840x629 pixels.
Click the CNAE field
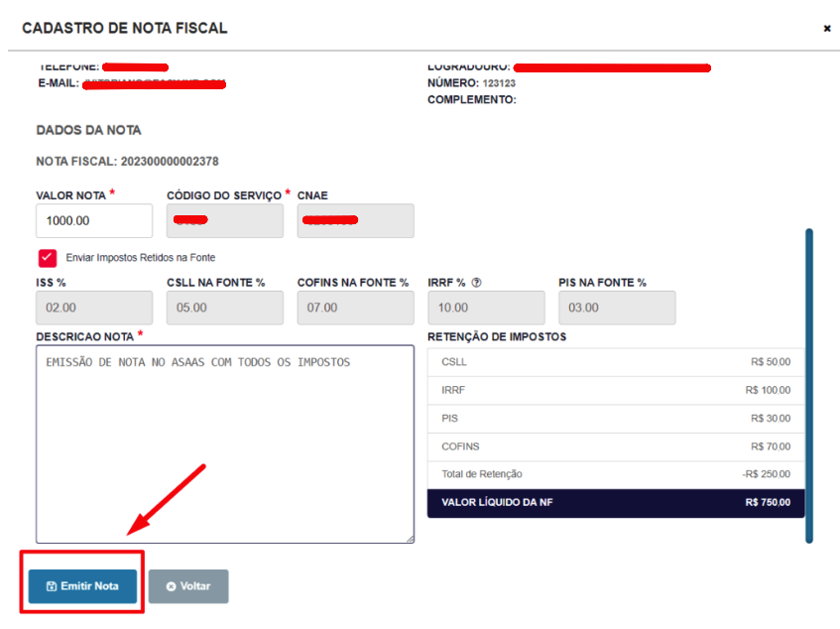[x=356, y=220]
